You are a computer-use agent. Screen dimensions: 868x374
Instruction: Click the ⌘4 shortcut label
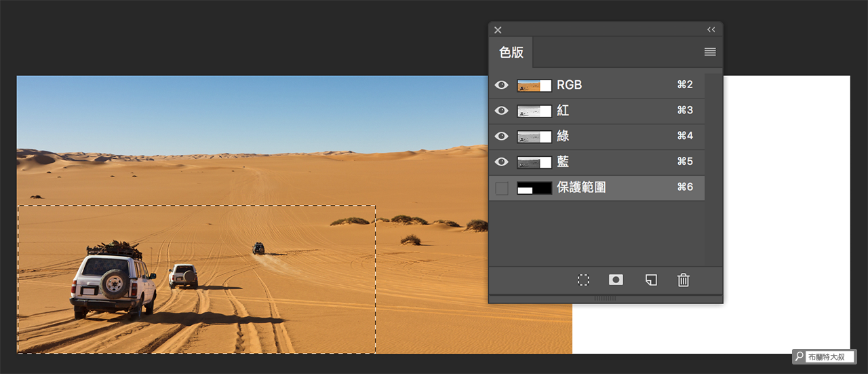point(685,136)
